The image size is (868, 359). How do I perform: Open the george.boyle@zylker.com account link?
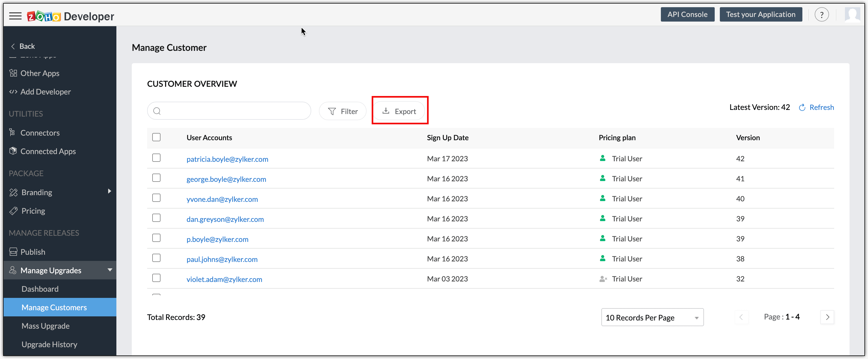226,179
